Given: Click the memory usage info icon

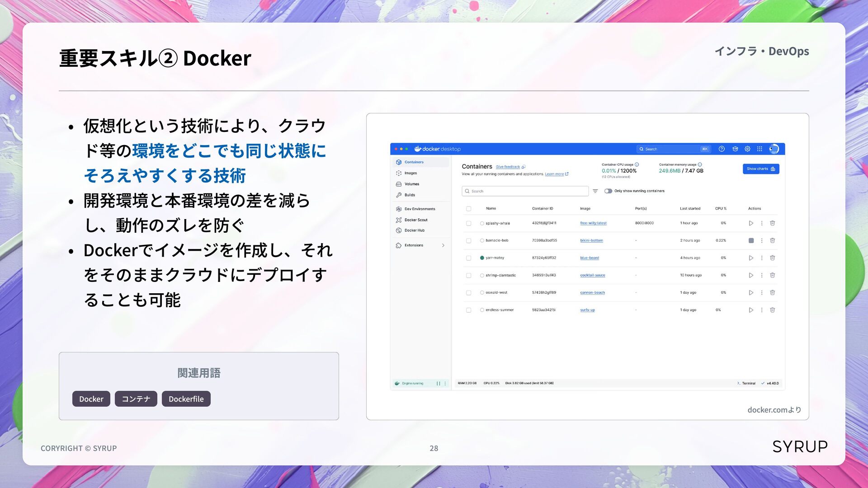Looking at the screenshot, I should point(700,164).
